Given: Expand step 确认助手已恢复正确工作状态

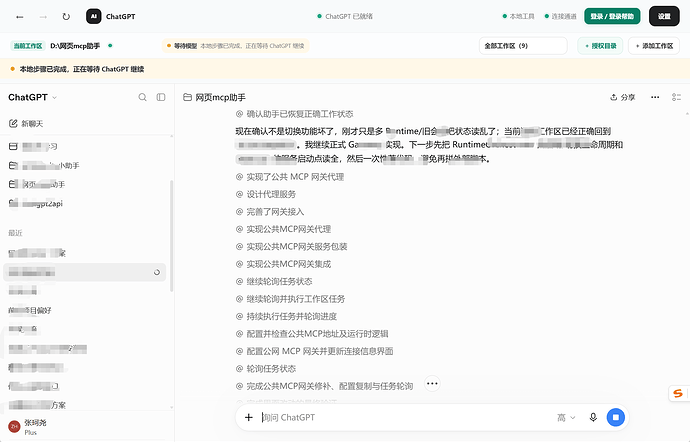Looking at the screenshot, I should pos(294,114).
